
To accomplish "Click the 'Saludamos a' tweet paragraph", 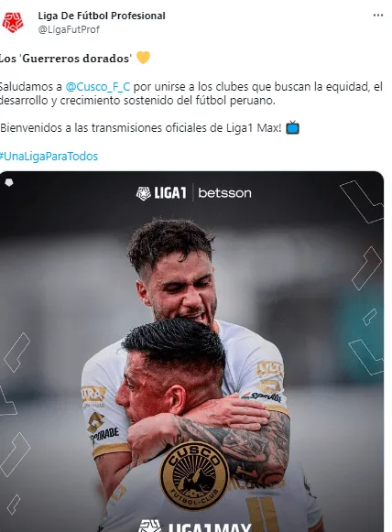I will coord(191,93).
